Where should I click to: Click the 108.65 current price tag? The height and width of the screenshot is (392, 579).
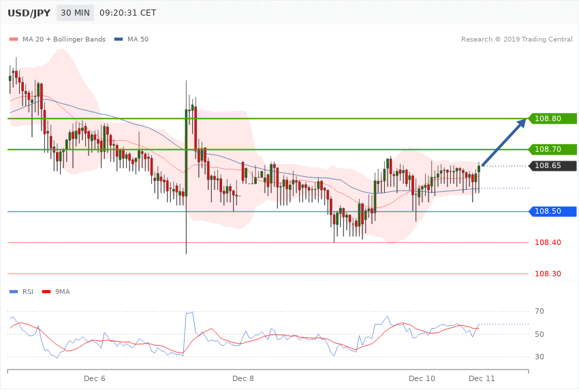coord(553,165)
